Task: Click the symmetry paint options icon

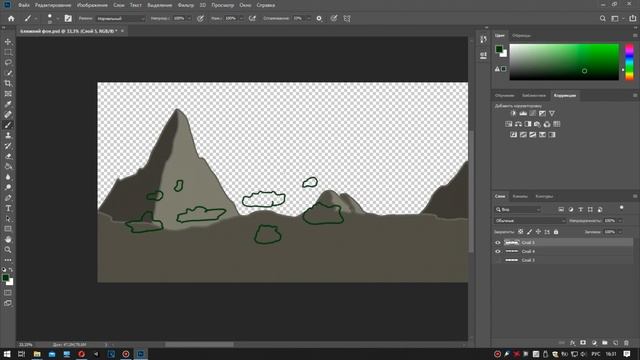Action: (347, 18)
